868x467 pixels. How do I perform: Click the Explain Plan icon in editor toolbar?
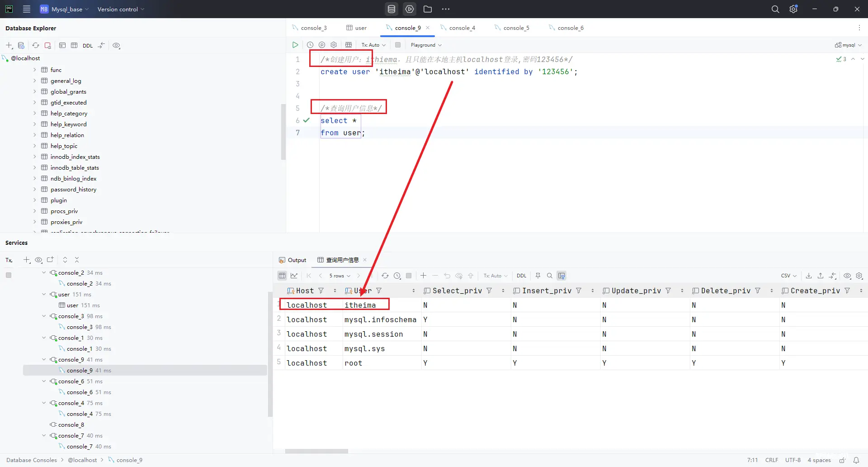pos(322,45)
